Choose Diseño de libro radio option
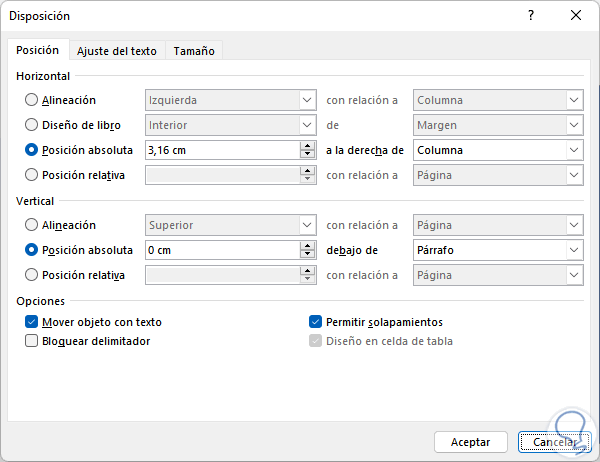The image size is (600, 462). 32,125
